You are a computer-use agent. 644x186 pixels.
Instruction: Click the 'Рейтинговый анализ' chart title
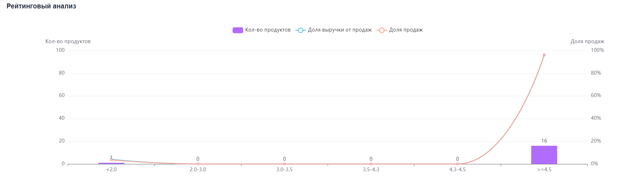click(x=41, y=6)
